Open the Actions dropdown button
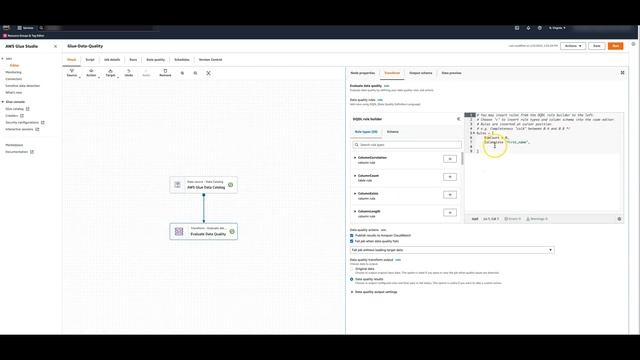The height and width of the screenshot is (360, 640). [x=573, y=46]
